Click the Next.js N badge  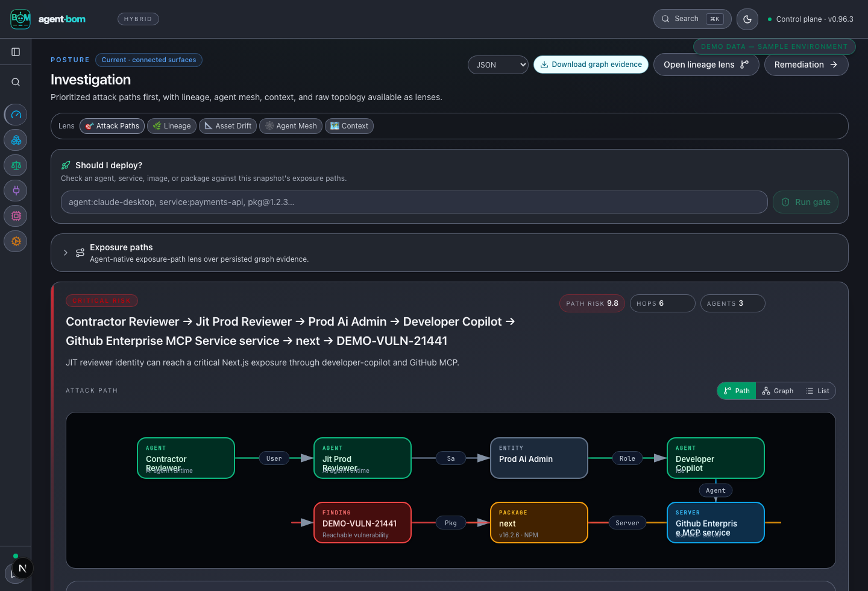22,568
